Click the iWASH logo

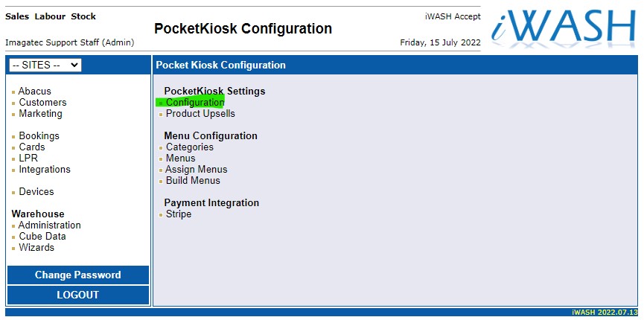(564, 27)
